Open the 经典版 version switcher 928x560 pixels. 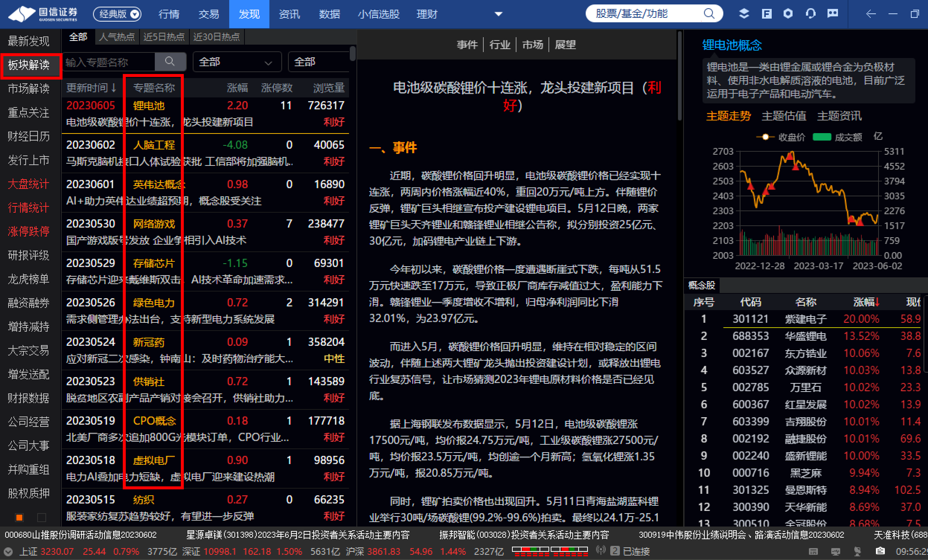pos(117,14)
